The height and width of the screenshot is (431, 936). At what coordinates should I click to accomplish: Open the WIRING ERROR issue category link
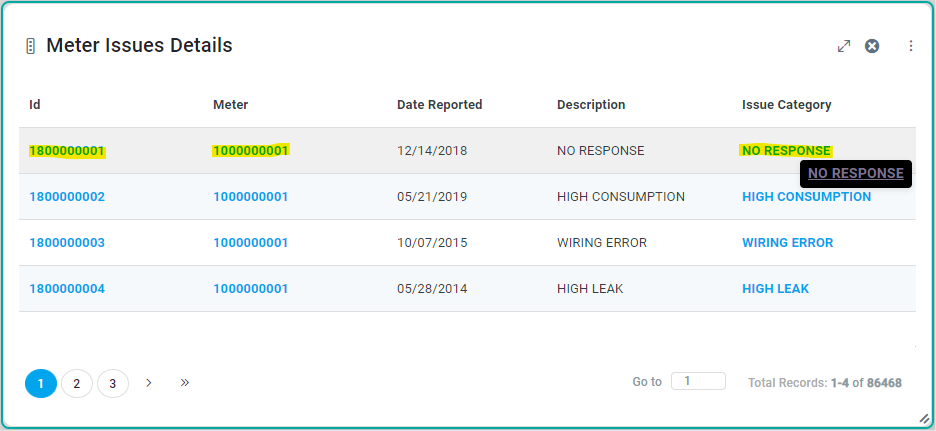pos(787,243)
